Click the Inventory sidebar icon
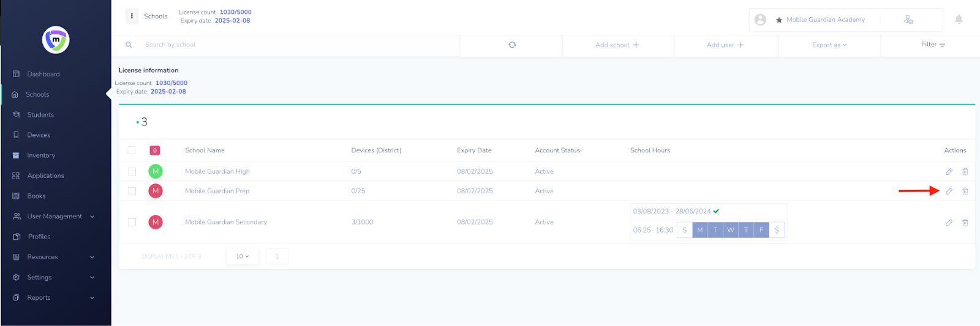This screenshot has width=980, height=326. click(16, 155)
